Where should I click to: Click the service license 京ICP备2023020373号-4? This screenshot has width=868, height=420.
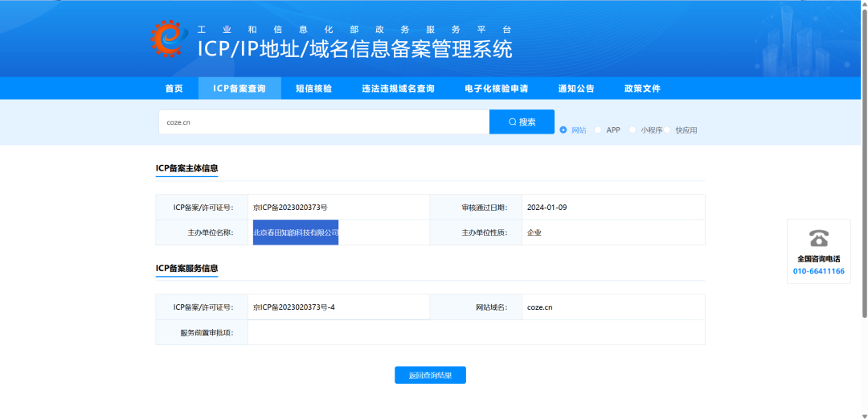(x=294, y=307)
